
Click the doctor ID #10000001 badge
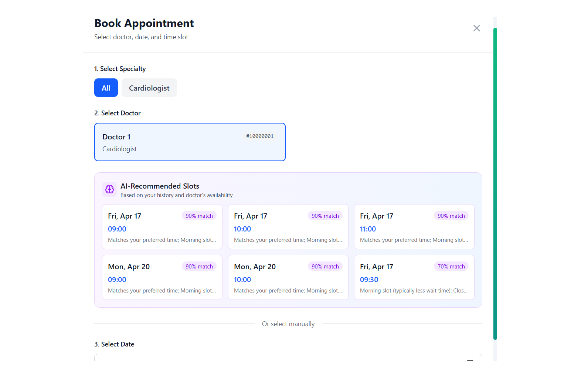pos(260,136)
